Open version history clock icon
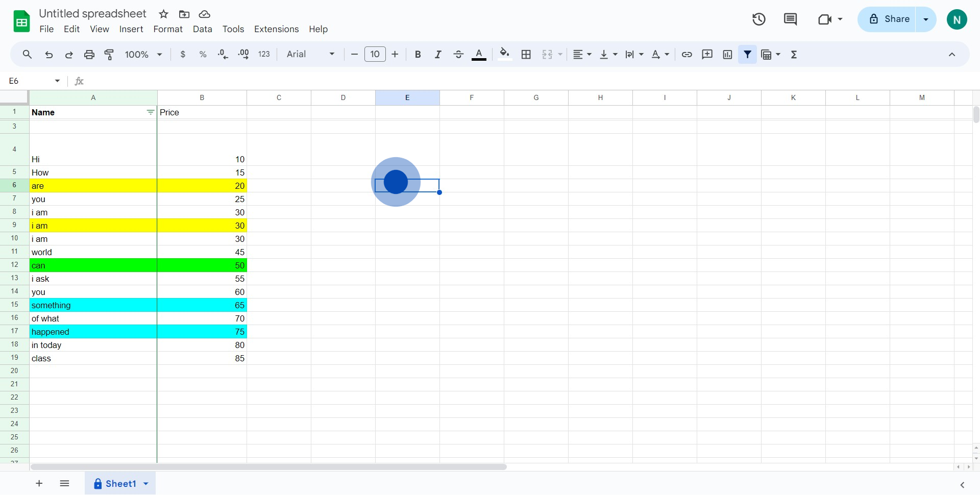 (x=758, y=19)
